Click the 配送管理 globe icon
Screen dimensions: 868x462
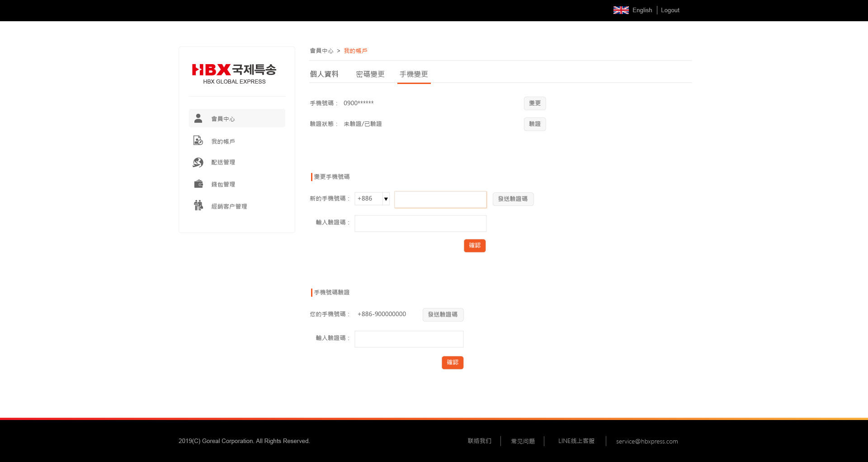coord(198,162)
